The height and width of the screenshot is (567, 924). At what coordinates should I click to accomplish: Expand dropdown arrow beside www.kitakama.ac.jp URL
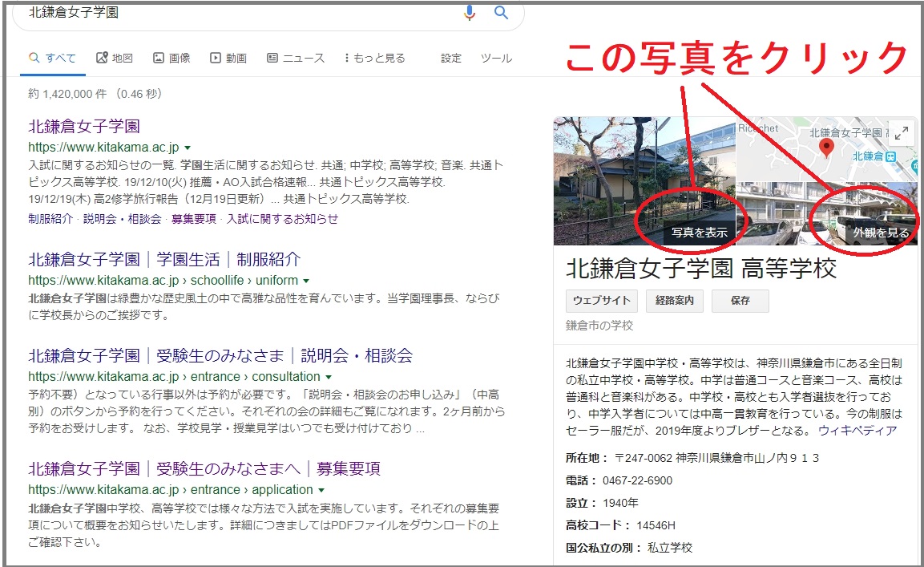pos(188,148)
